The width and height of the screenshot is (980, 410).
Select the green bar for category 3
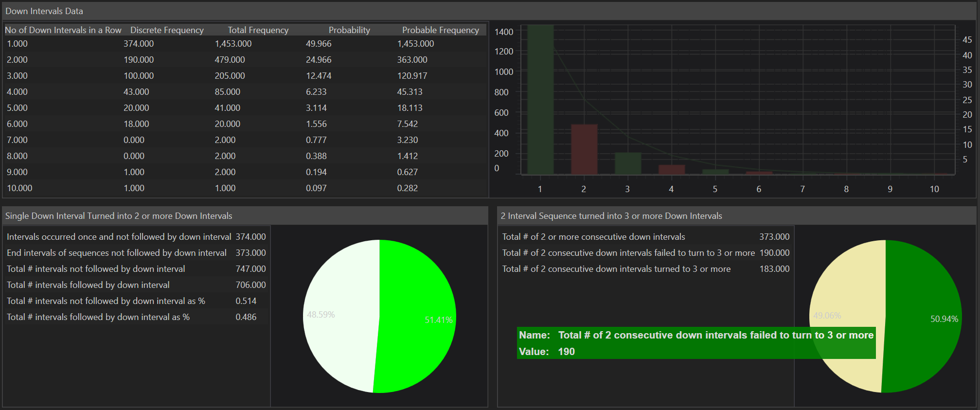pos(627,163)
